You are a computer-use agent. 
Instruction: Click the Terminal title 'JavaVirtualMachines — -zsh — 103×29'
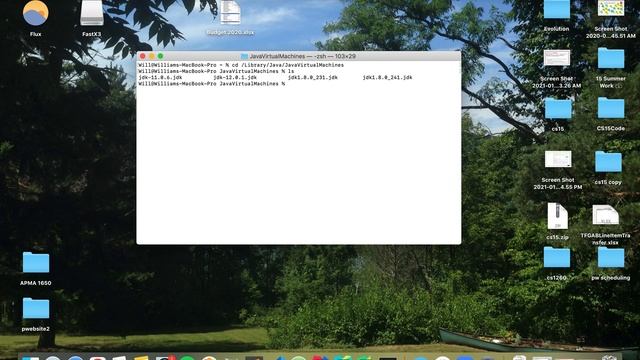point(302,56)
